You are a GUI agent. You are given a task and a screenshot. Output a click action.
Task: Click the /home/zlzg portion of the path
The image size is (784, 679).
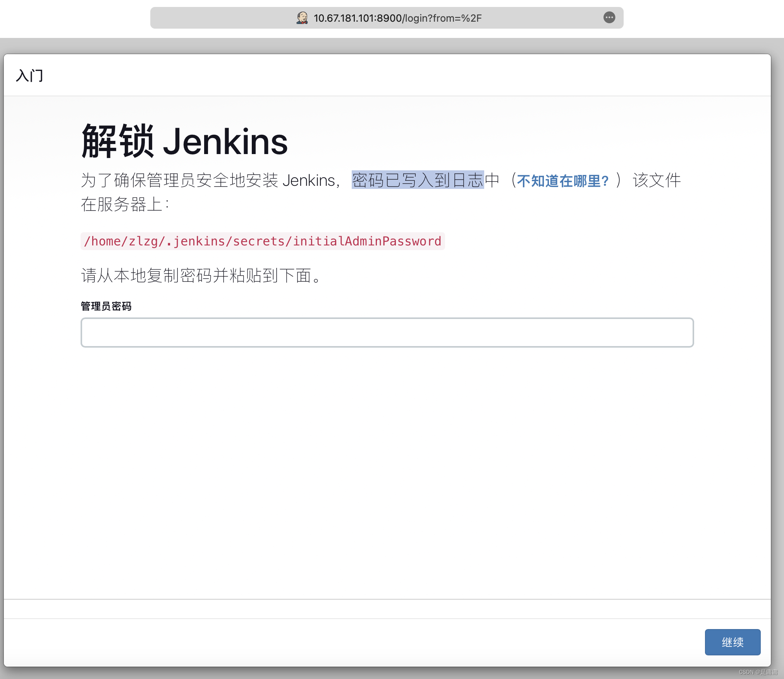click(121, 241)
